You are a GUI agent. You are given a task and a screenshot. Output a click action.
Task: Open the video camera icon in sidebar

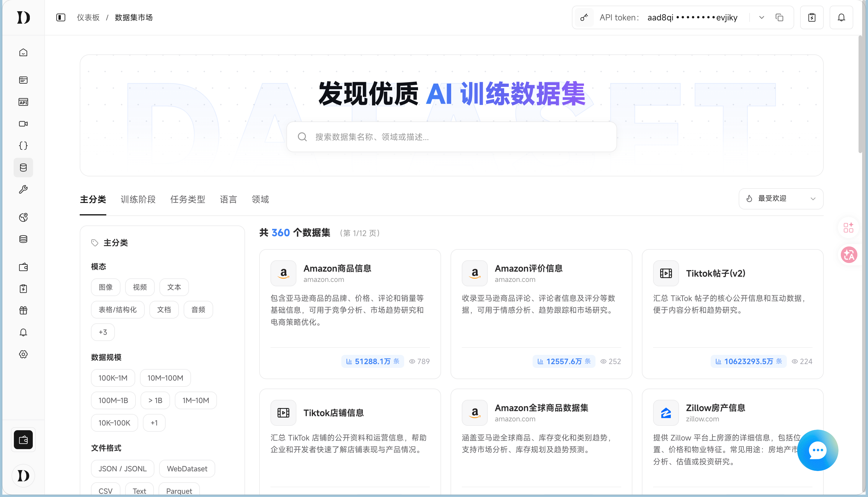point(23,124)
